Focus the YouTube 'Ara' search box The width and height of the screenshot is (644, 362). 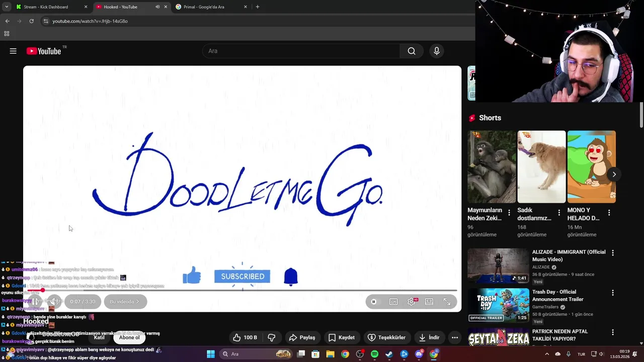[x=301, y=51]
